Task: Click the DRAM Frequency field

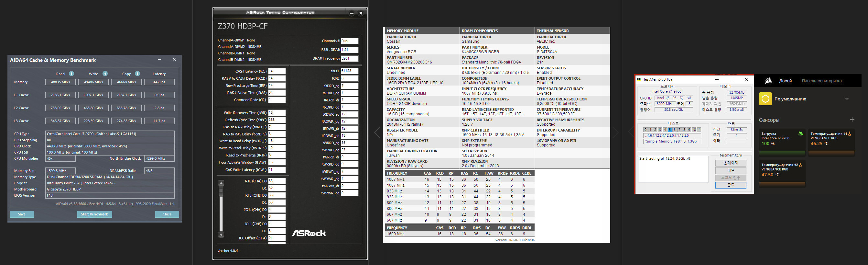Action: [x=349, y=58]
